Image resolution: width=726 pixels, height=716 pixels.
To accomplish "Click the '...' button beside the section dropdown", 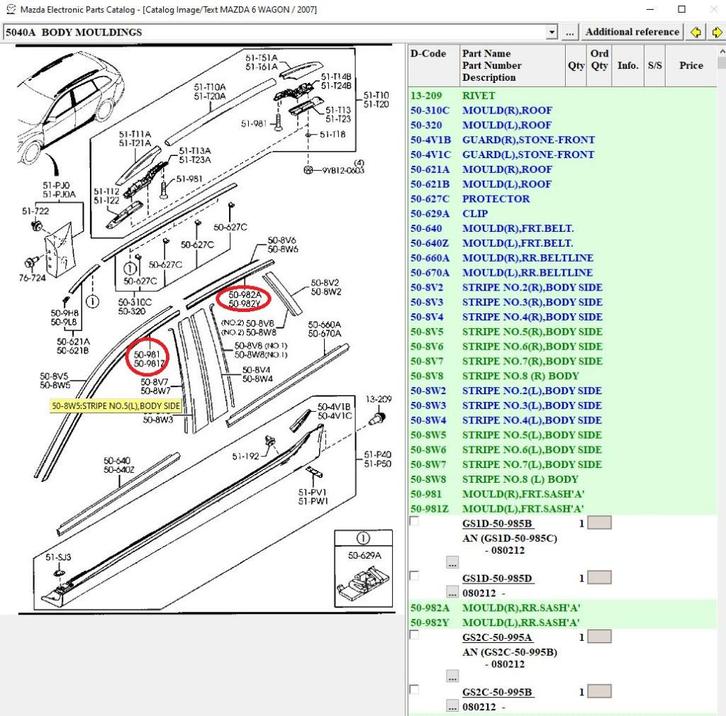I will click(x=570, y=32).
